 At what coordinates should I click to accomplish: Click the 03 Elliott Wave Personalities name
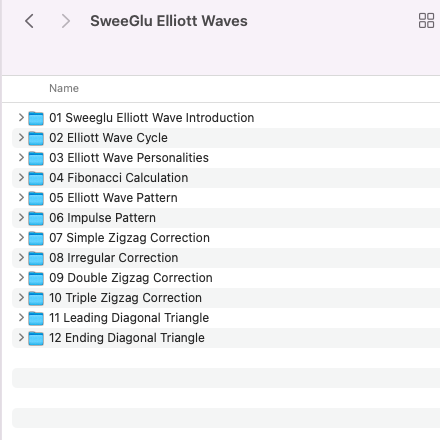(129, 158)
